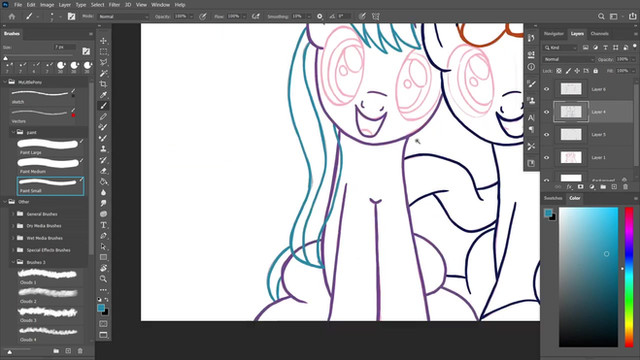Expand the Wet Media Brushes folder
640x360 pixels.
click(13, 238)
